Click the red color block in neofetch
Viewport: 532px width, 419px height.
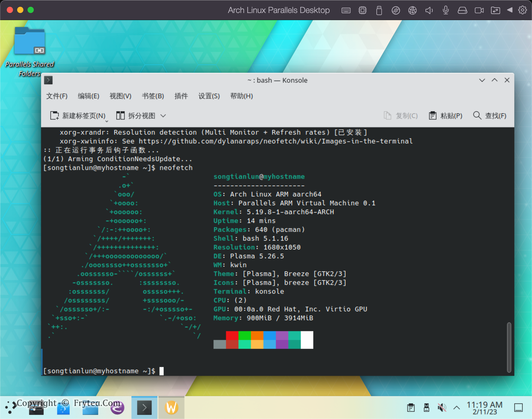tap(232, 335)
